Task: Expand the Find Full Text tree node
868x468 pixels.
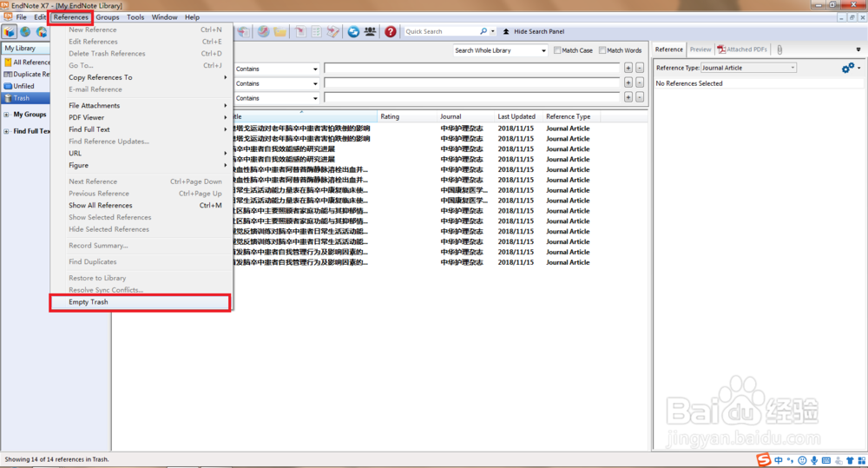Action: [x=6, y=131]
